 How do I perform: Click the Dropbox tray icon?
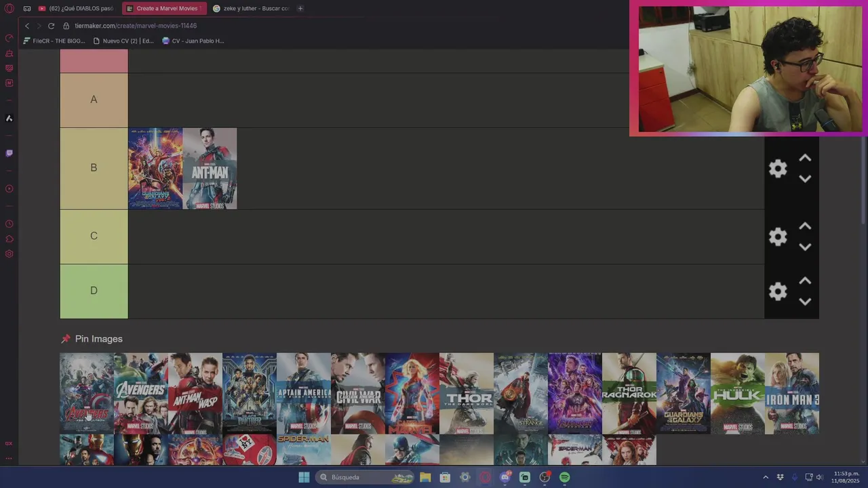[780, 477]
